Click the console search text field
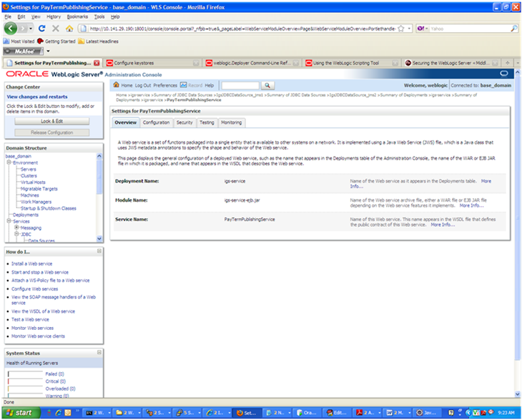Screen dimensions: 522x420 pyautogui.click(x=240, y=86)
